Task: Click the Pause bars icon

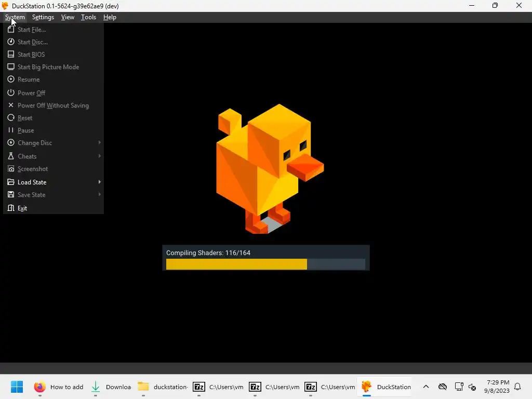Action: tap(11, 130)
